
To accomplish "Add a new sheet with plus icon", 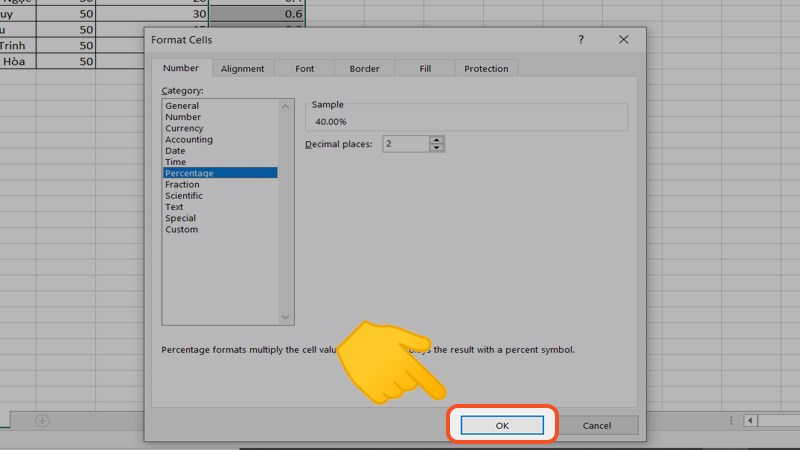I will [x=42, y=421].
